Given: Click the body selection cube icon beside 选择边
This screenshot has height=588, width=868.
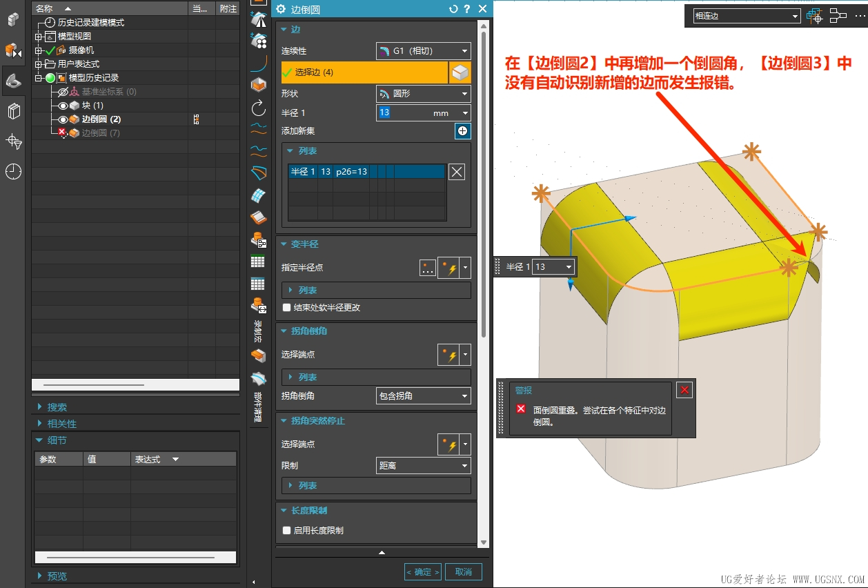Looking at the screenshot, I should (460, 72).
